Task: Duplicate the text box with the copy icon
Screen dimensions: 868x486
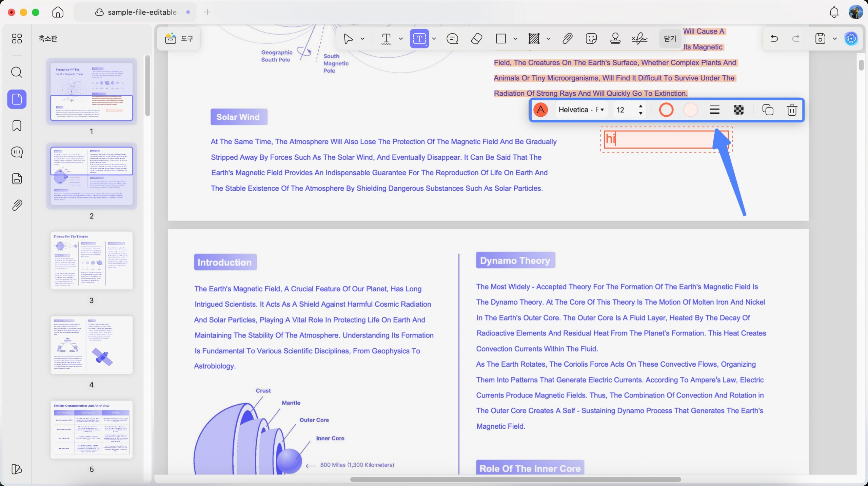Action: (768, 110)
